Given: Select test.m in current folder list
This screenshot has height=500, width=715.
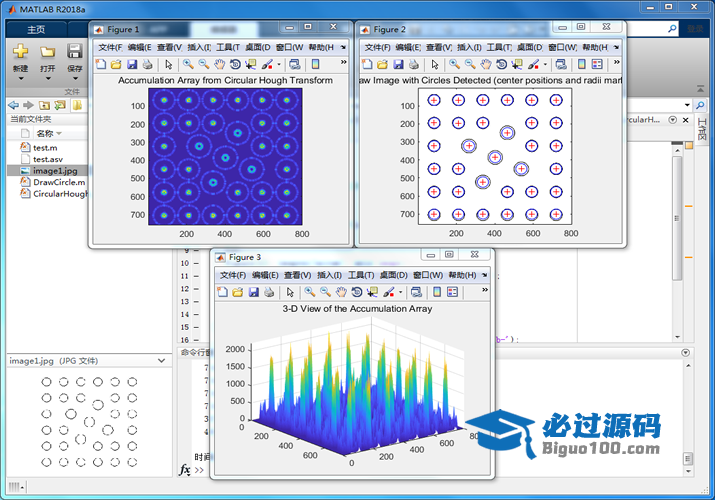Looking at the screenshot, I should (x=47, y=148).
